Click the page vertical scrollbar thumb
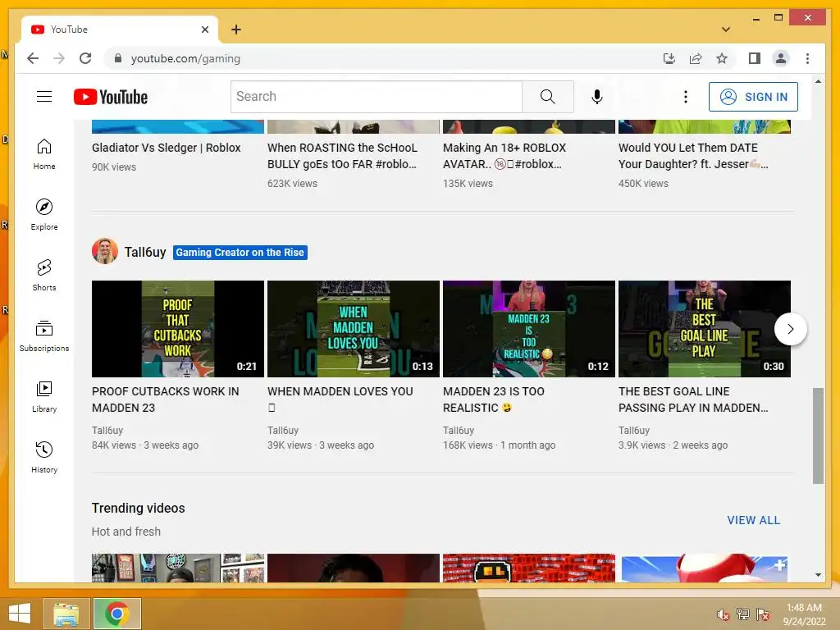Image resolution: width=840 pixels, height=630 pixels. tap(818, 436)
